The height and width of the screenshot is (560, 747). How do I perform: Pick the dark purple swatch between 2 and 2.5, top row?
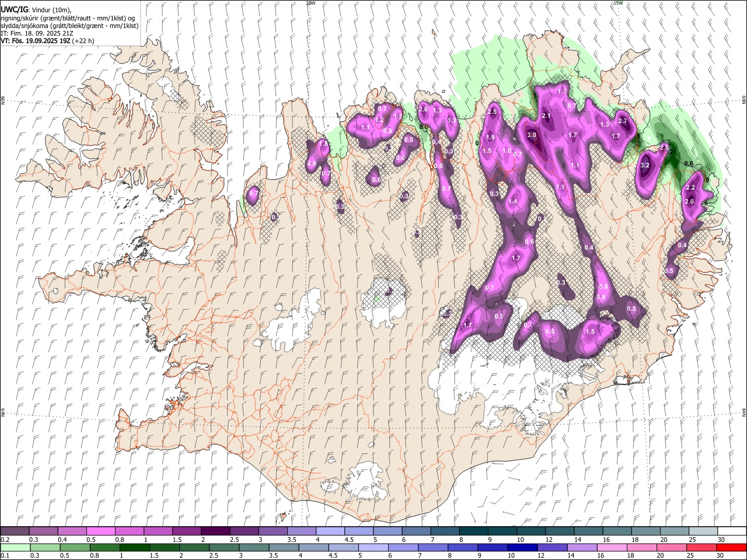coord(215,531)
